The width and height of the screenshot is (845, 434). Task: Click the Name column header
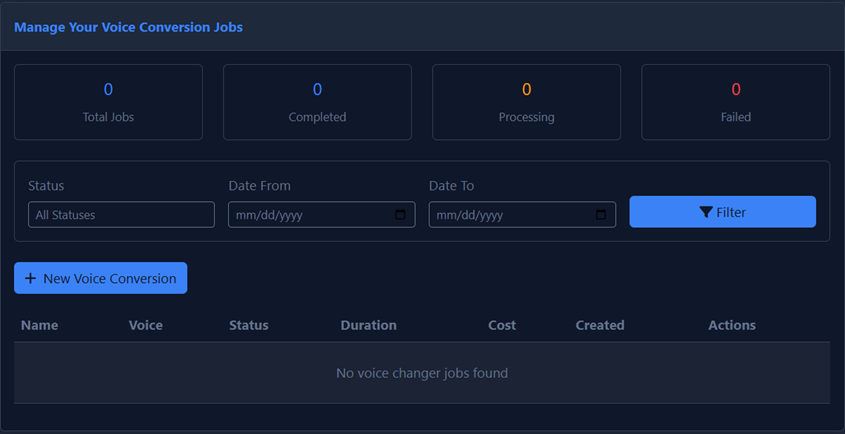[x=39, y=325]
